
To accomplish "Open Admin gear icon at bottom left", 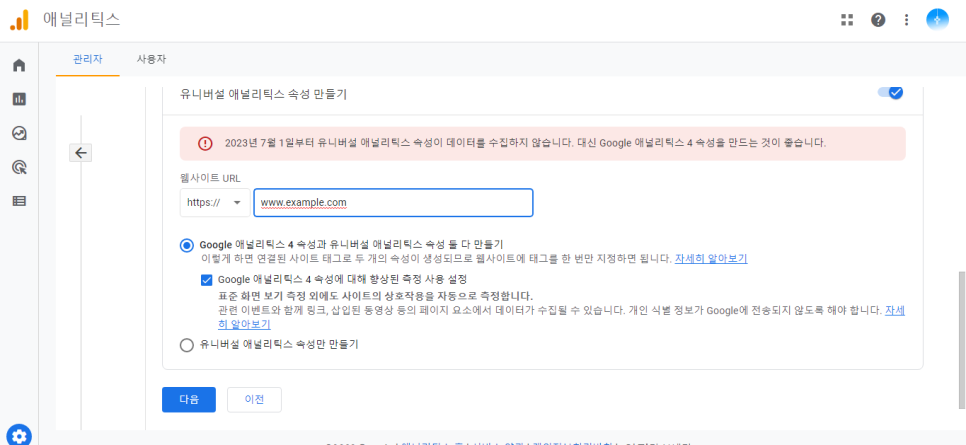I will [19, 436].
